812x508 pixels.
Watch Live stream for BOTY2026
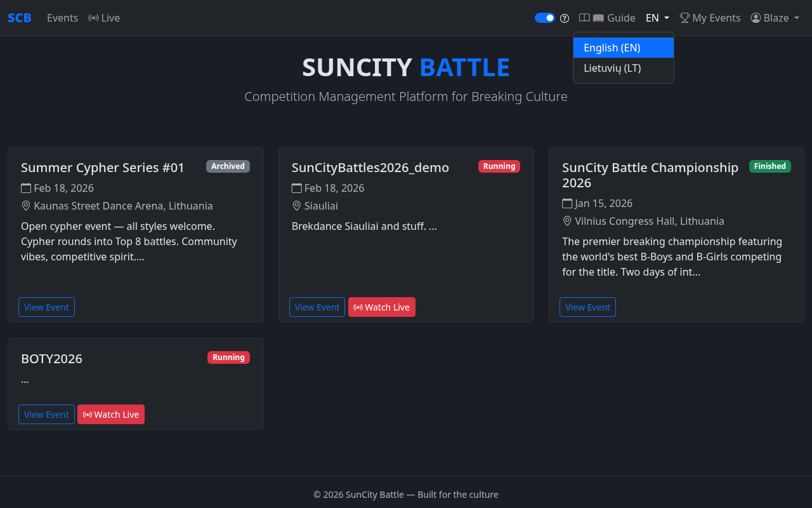tap(111, 415)
